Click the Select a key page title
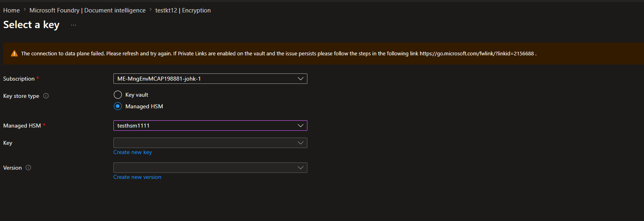Viewport: 644px width, 221px height. tap(31, 25)
